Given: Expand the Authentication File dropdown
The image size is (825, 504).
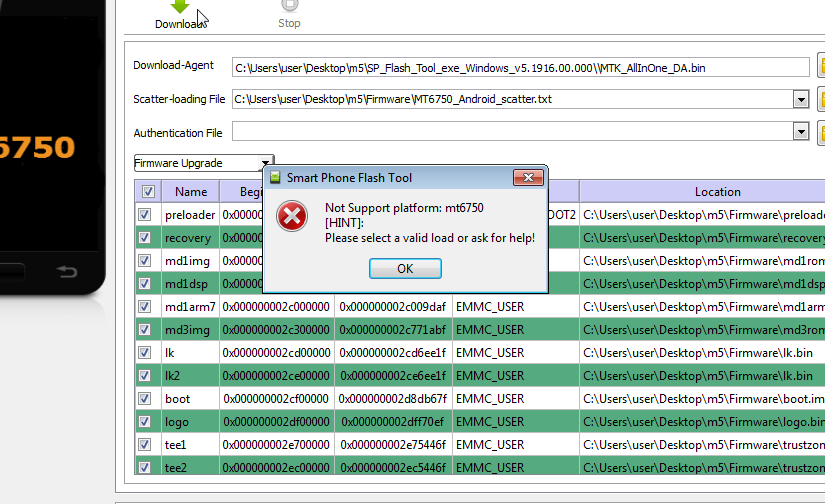Looking at the screenshot, I should coord(800,132).
